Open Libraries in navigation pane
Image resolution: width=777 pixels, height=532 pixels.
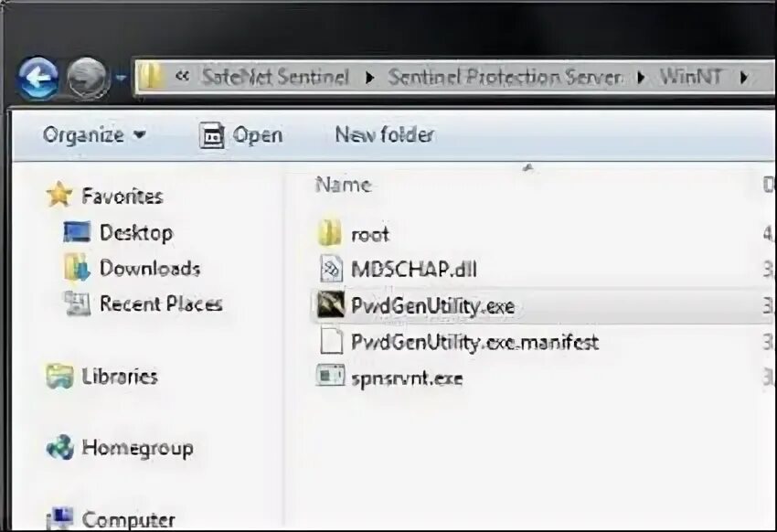(120, 377)
